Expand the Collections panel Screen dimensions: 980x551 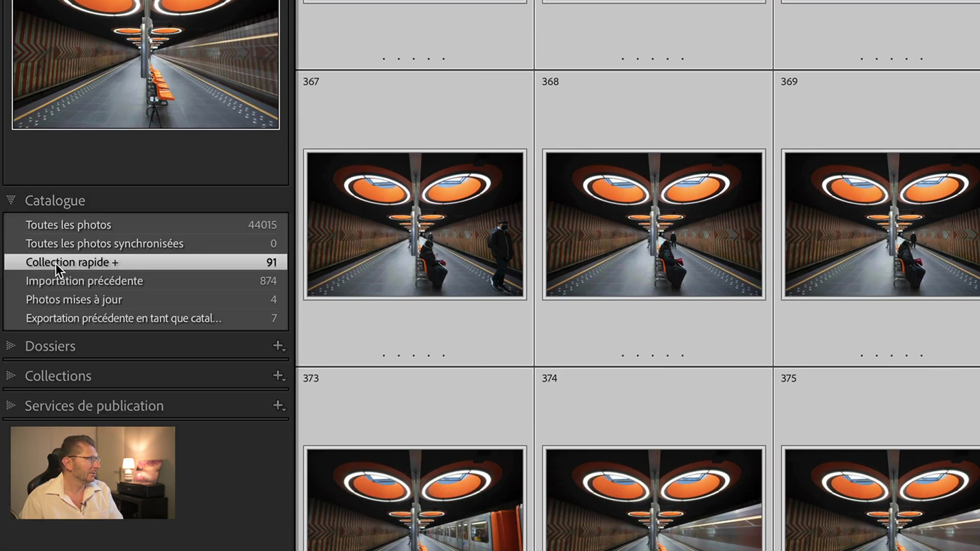[x=11, y=376]
